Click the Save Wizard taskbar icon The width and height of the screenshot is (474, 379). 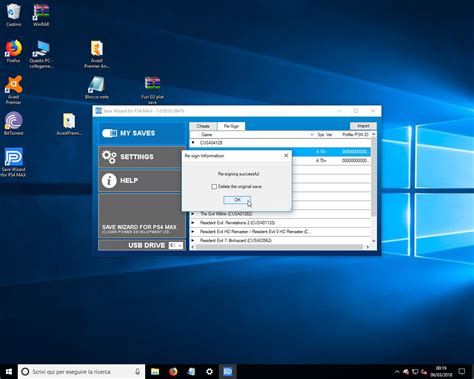coord(228,371)
